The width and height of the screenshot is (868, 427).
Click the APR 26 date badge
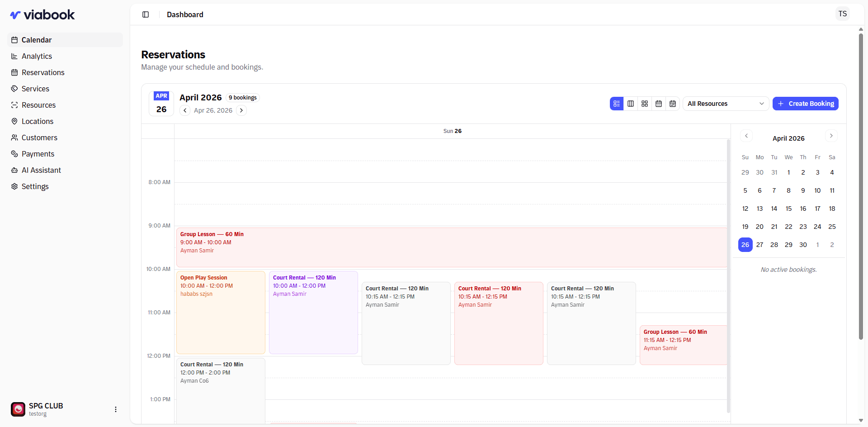[x=161, y=104]
